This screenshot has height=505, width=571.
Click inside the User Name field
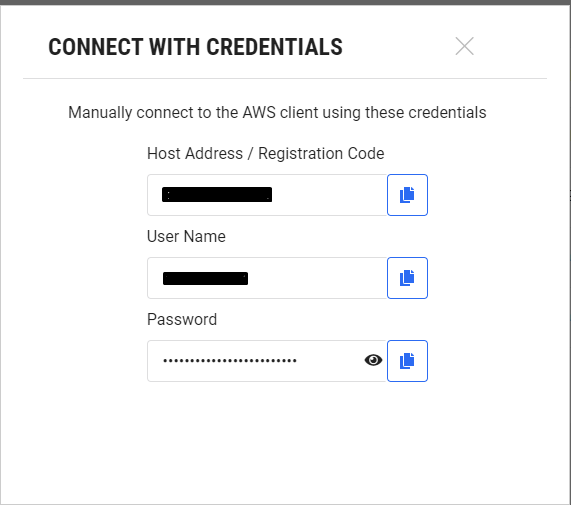point(267,278)
